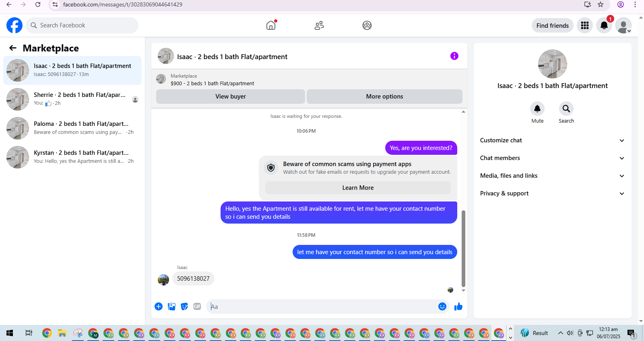The height and width of the screenshot is (341, 644).
Task: Open the notifications bell
Action: (604, 25)
